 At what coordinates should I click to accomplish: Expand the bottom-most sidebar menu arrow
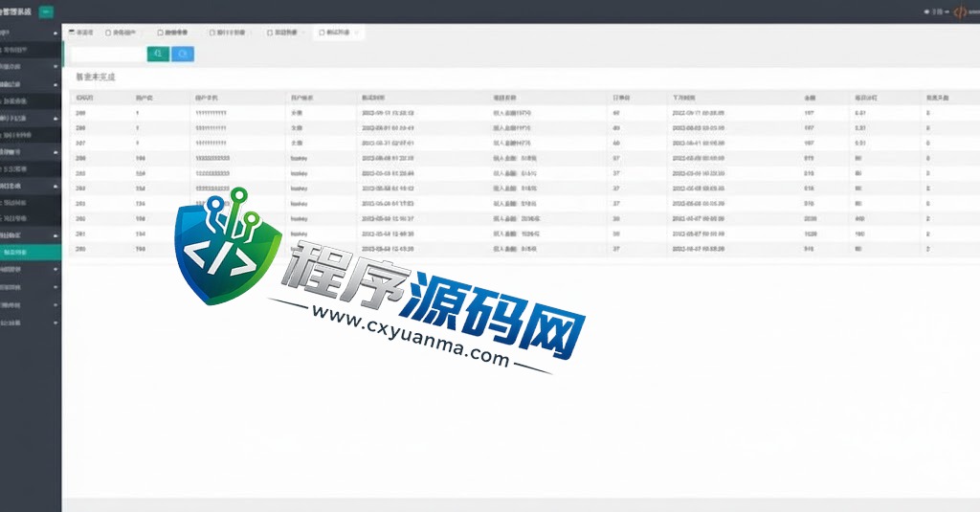coord(55,323)
